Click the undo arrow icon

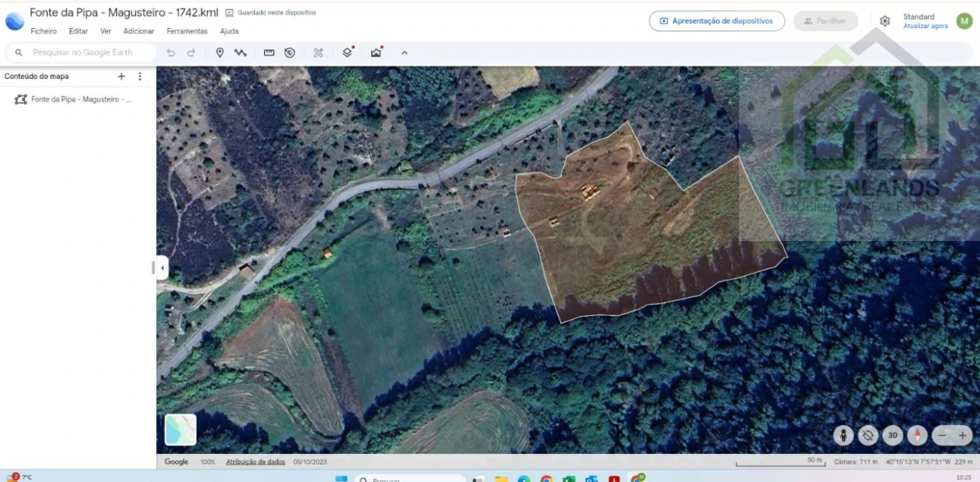tap(171, 52)
